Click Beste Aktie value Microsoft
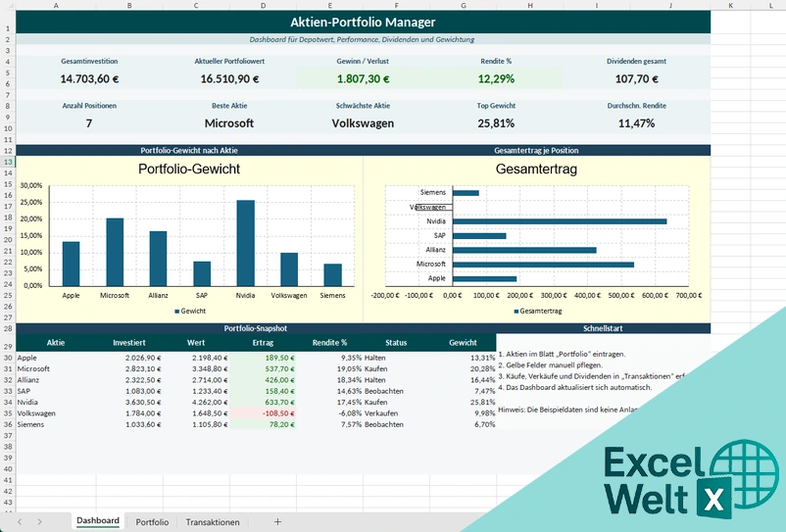Viewport: 786px width, 532px height. coord(229,123)
